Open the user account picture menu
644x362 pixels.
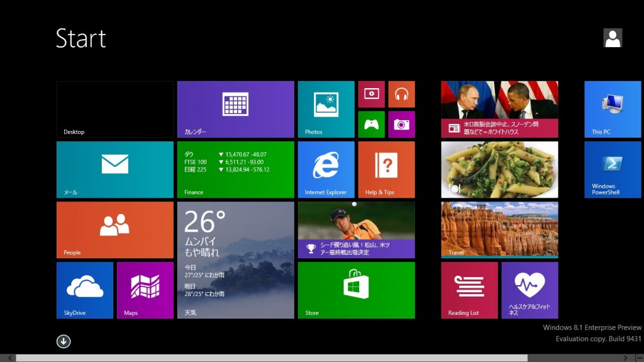[613, 38]
